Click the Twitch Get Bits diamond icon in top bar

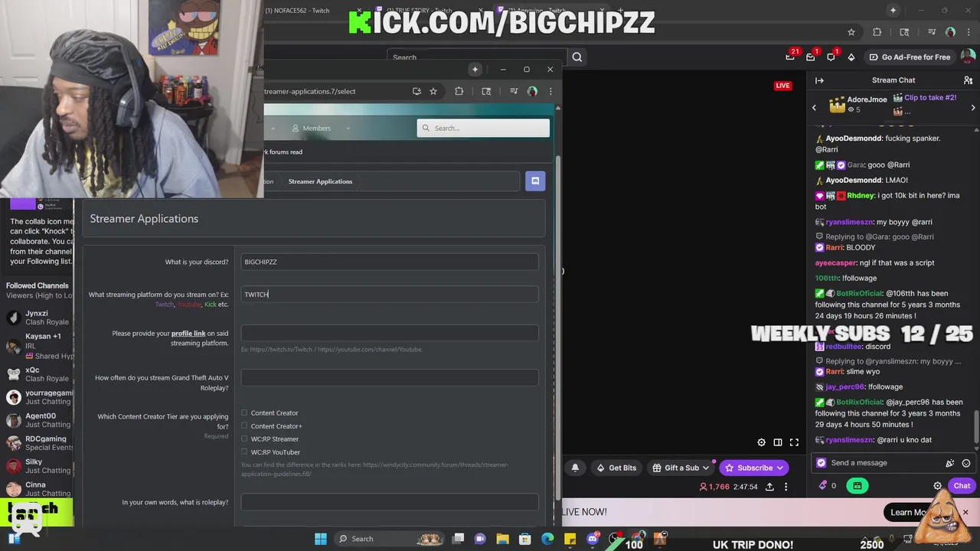[x=851, y=57]
